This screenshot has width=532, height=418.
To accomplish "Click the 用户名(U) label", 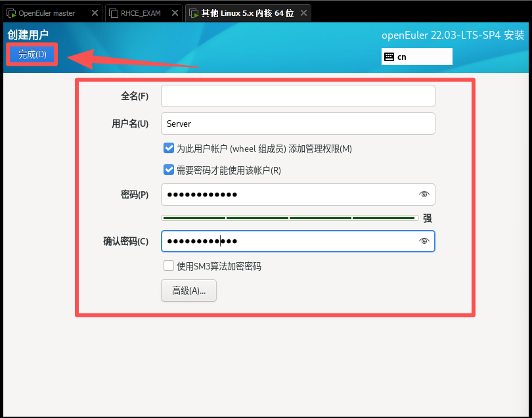I will [x=130, y=124].
